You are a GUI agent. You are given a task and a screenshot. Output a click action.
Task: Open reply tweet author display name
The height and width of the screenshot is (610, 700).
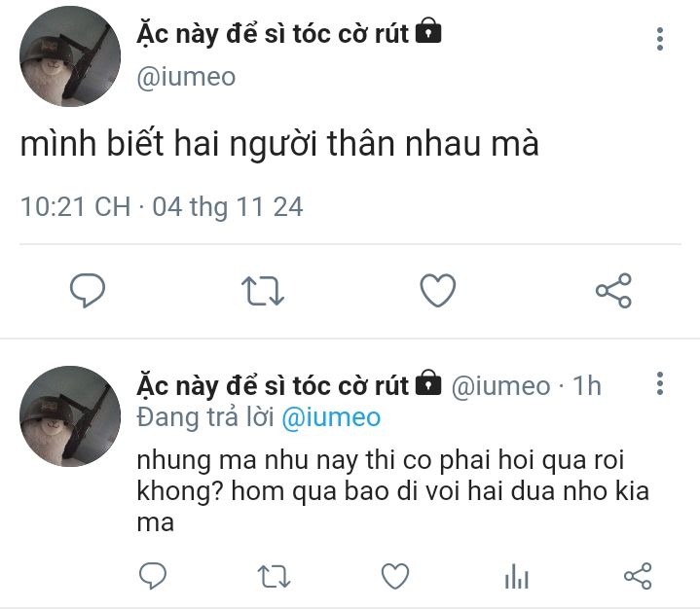(x=273, y=386)
